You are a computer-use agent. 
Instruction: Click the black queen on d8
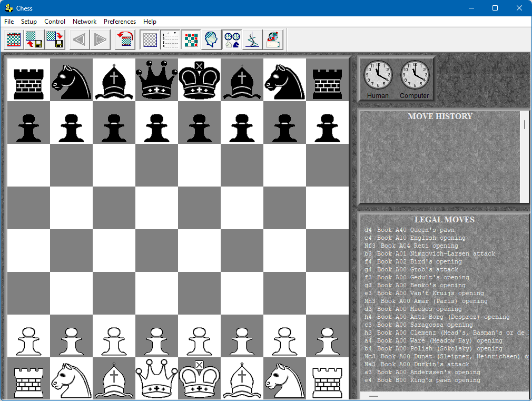point(156,80)
